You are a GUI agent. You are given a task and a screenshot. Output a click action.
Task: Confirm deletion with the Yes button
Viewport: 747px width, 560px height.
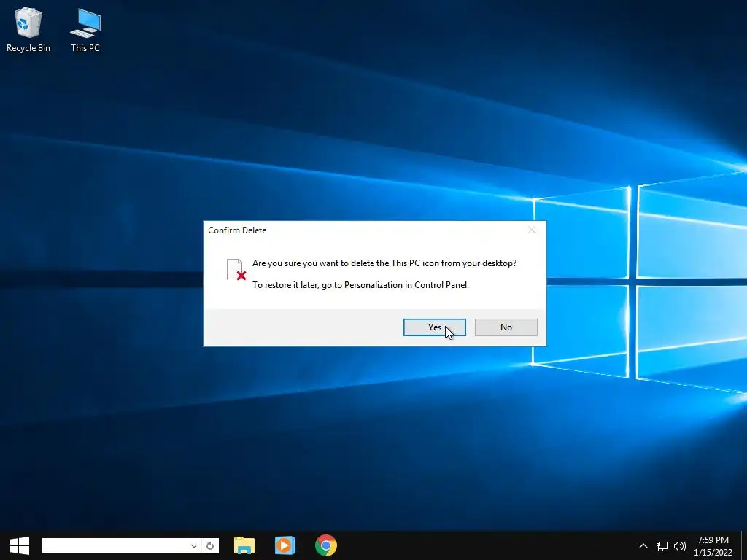434,327
